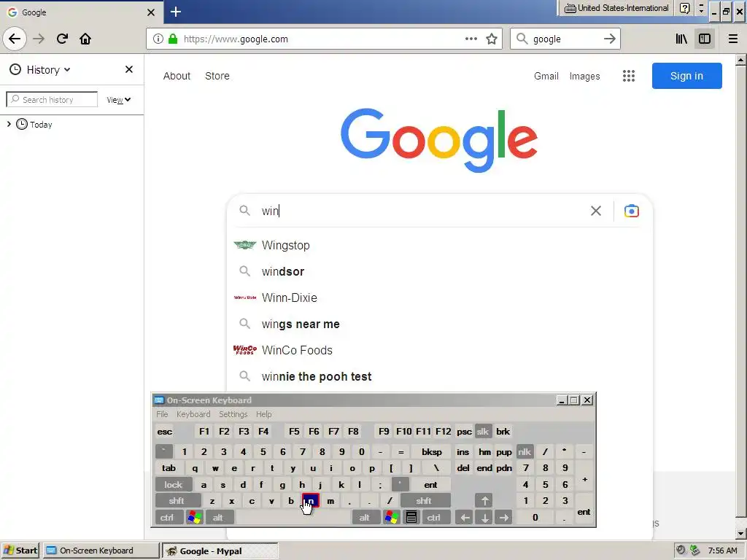The image size is (747, 560).
Task: Switch to Google - Mypal taskbar item
Action: (x=220, y=551)
